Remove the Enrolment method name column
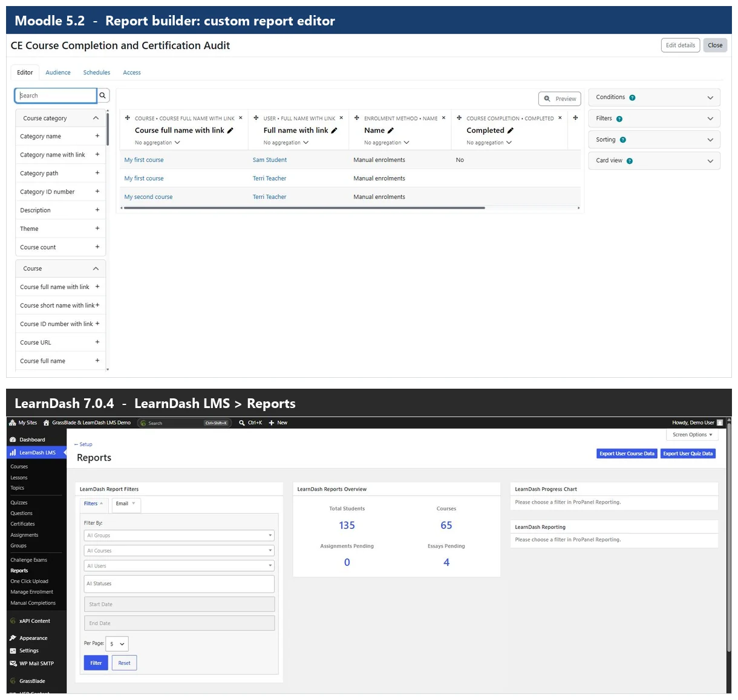 [443, 118]
